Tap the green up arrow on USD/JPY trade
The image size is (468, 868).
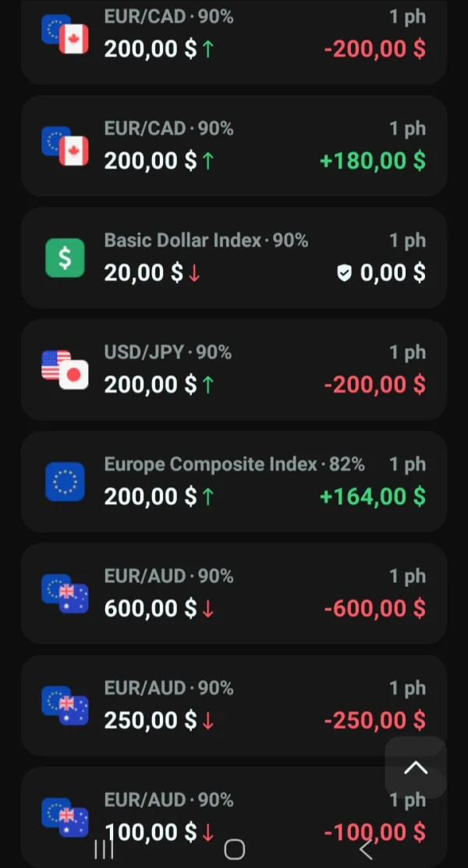point(207,385)
